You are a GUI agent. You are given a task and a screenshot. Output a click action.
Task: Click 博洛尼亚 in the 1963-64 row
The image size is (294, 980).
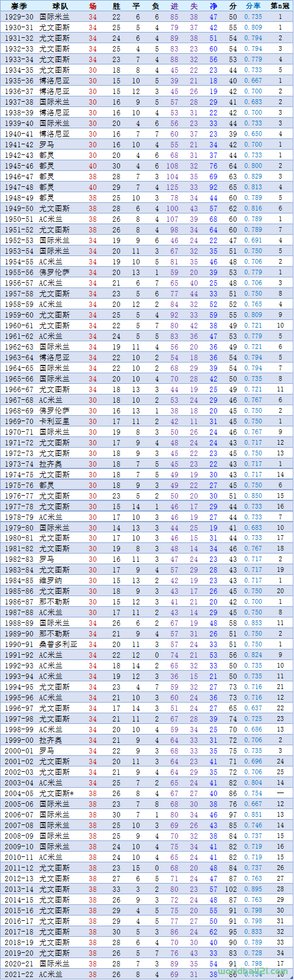click(54, 357)
